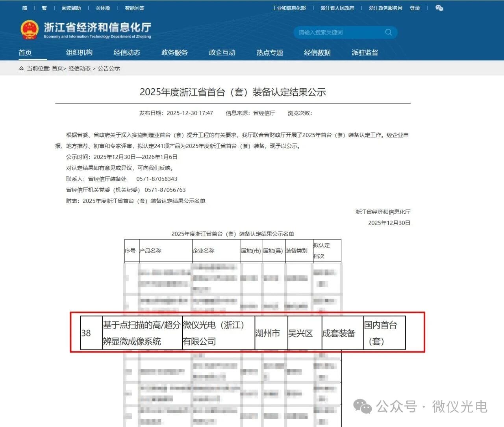
Task: Open 阅读辅助 reading assistance
Action: point(71,8)
